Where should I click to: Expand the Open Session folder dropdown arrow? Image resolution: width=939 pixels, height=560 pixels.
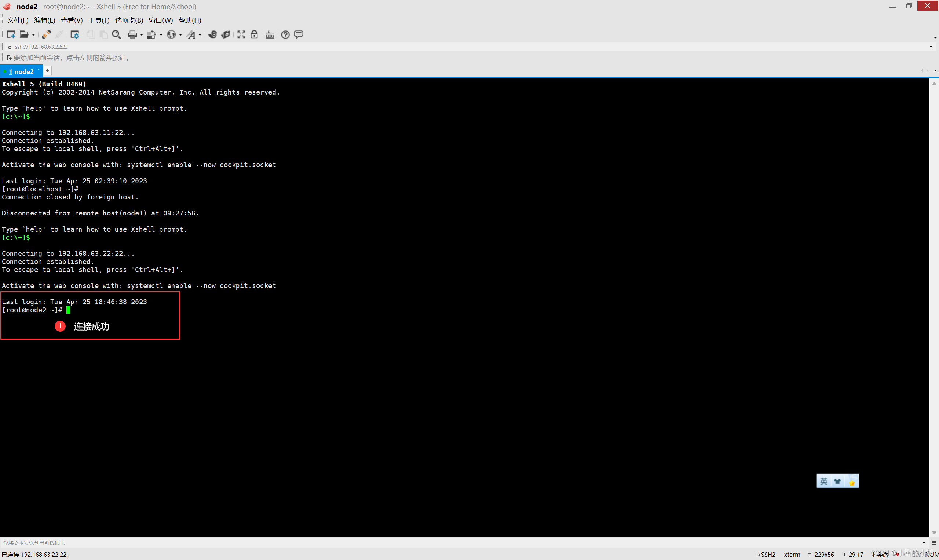(33, 35)
